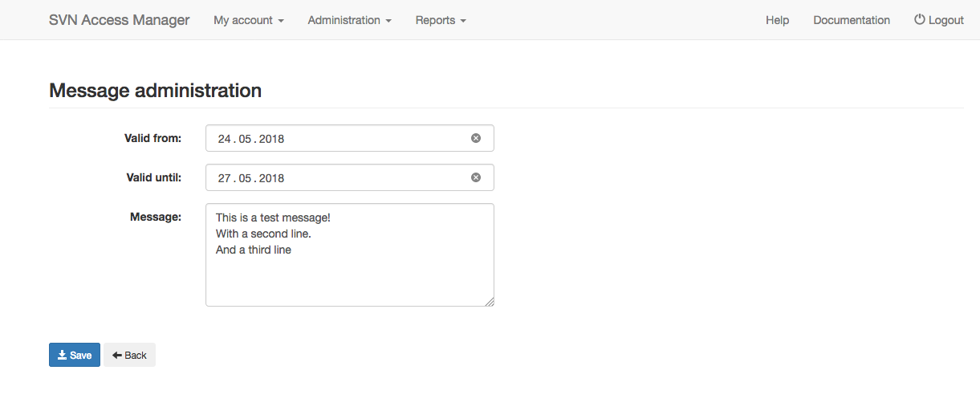Log out using the Logout link
The height and width of the screenshot is (419, 980).
pos(939,20)
